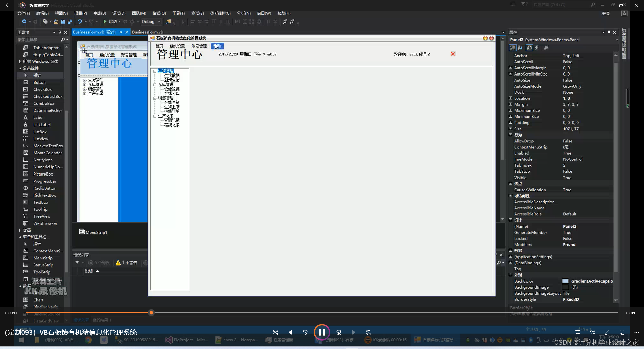Screen dimensions: 644x349
Task: Sort properties alphabetically
Action: [x=520, y=48]
